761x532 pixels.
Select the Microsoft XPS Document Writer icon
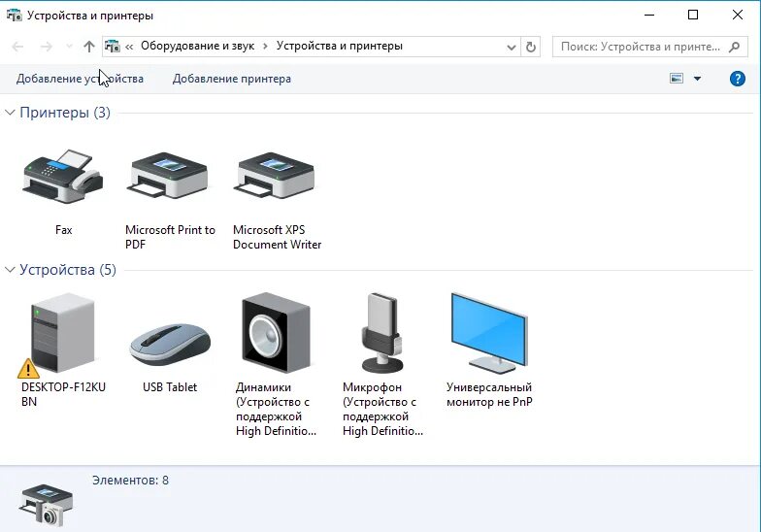tap(276, 176)
